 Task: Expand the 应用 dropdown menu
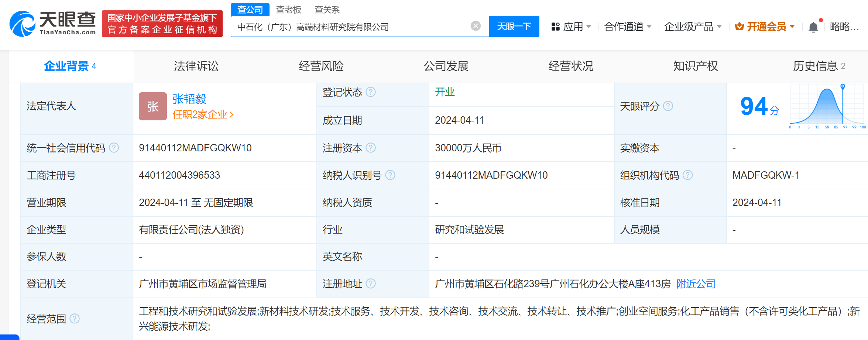[571, 27]
